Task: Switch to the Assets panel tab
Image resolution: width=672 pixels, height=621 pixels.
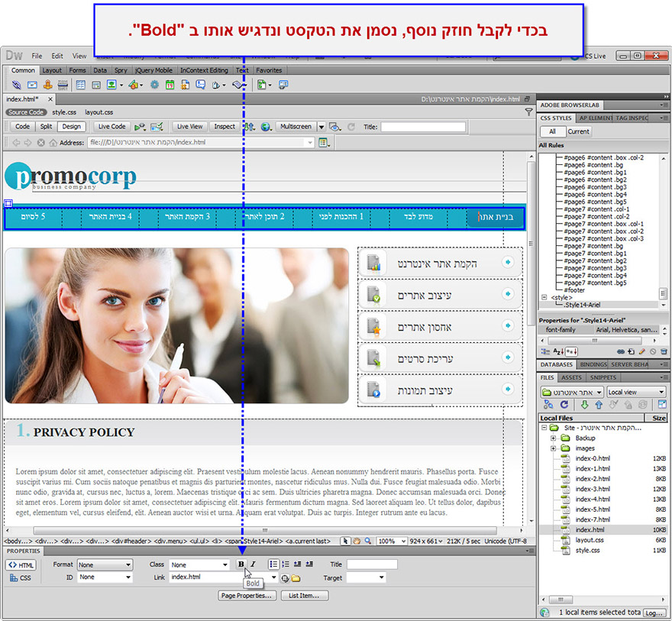Action: pos(572,377)
